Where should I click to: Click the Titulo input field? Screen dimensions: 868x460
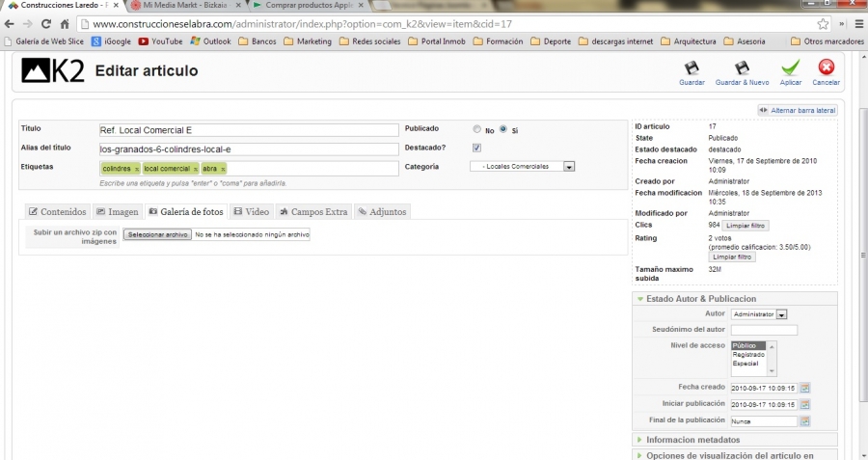pos(249,130)
